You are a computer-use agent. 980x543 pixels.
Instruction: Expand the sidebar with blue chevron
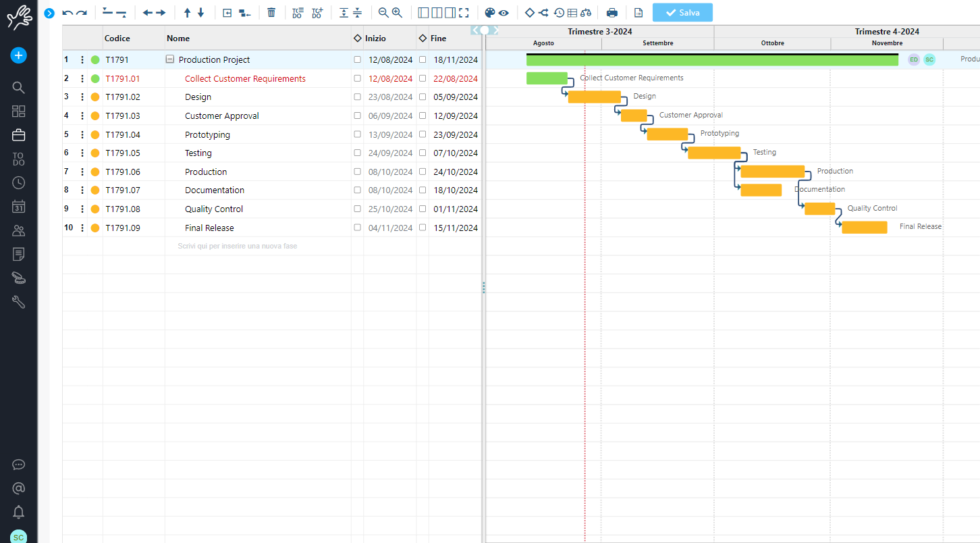pyautogui.click(x=49, y=13)
